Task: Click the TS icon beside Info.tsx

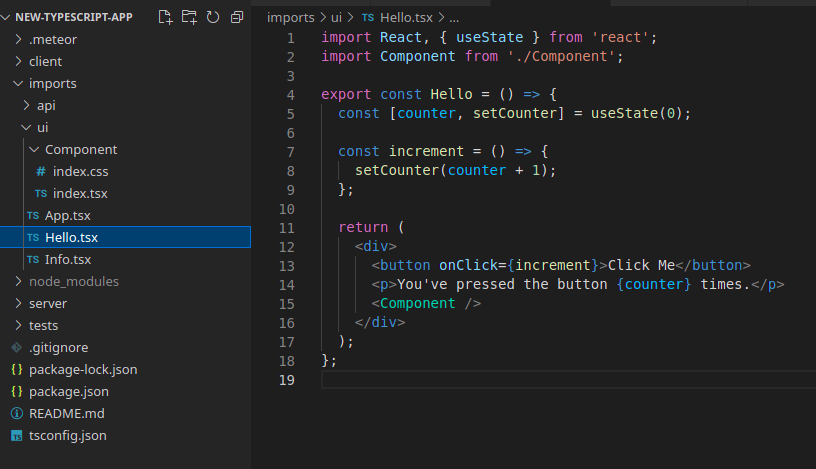Action: (x=33, y=259)
